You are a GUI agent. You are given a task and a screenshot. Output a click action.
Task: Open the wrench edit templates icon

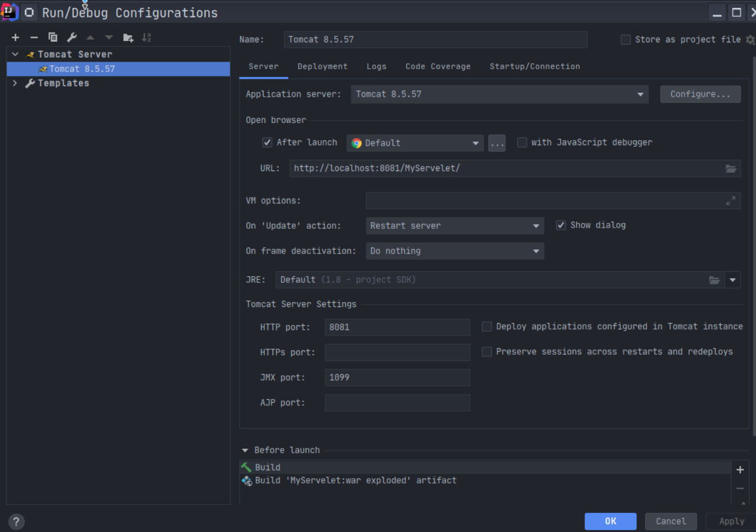[72, 37]
